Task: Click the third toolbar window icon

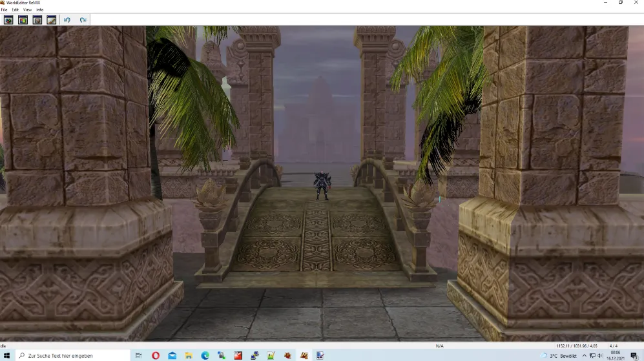Action: click(x=37, y=20)
